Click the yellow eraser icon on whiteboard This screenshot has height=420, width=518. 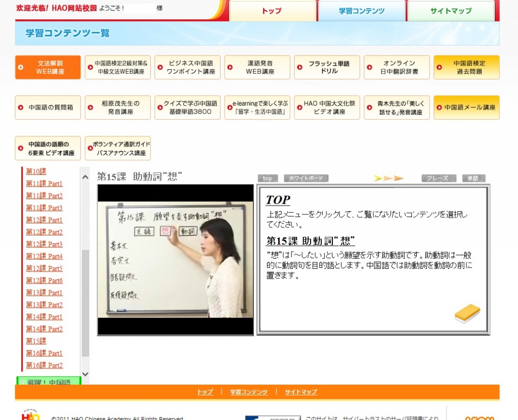[467, 313]
